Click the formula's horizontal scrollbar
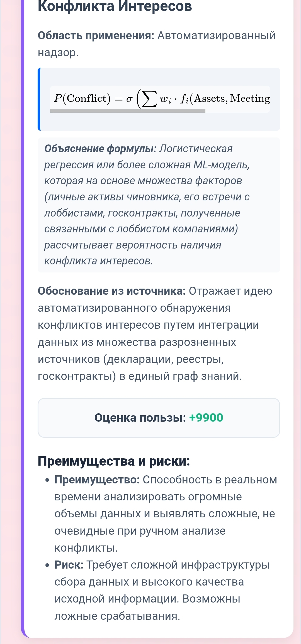The width and height of the screenshot is (301, 644). point(128,111)
